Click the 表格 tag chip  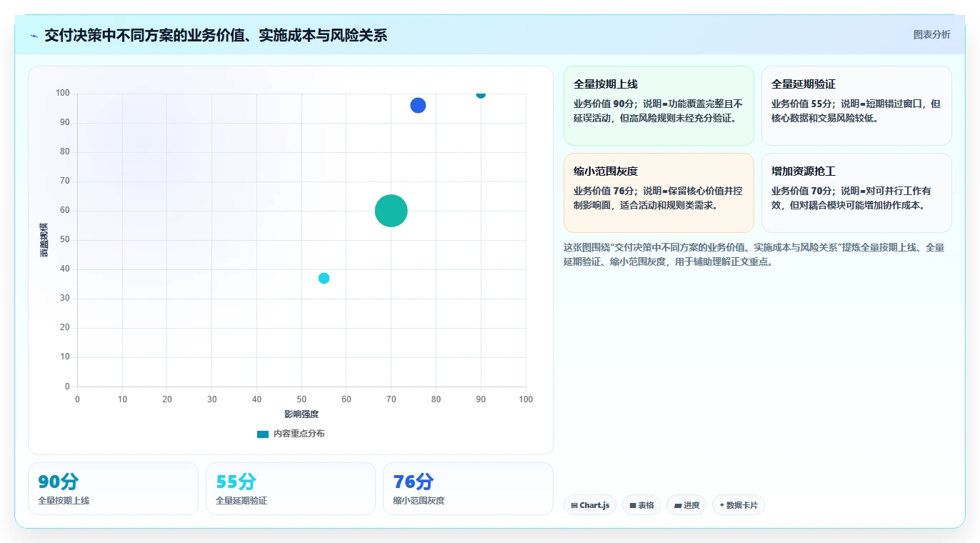pyautogui.click(x=641, y=505)
